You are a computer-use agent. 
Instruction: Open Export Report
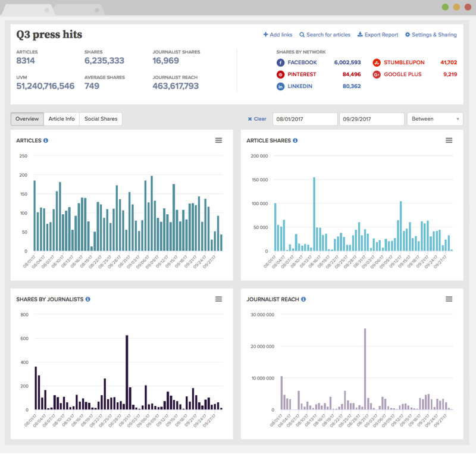click(378, 35)
